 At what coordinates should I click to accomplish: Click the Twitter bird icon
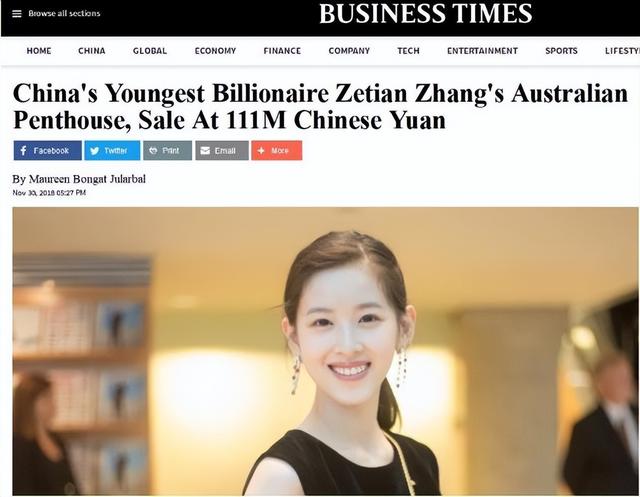[94, 151]
